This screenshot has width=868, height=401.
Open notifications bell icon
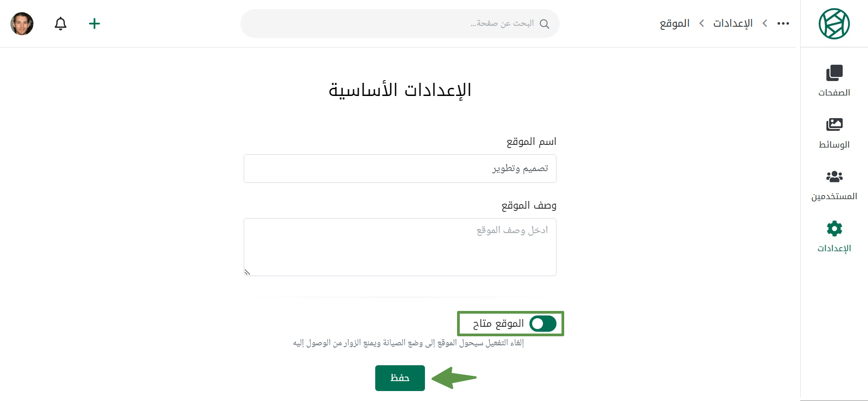[61, 24]
